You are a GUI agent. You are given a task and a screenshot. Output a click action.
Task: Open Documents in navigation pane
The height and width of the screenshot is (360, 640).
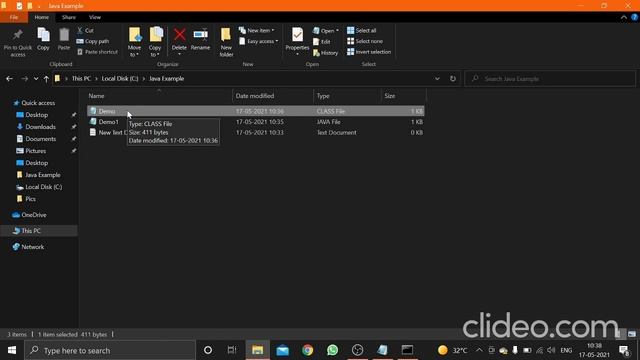(x=40, y=139)
